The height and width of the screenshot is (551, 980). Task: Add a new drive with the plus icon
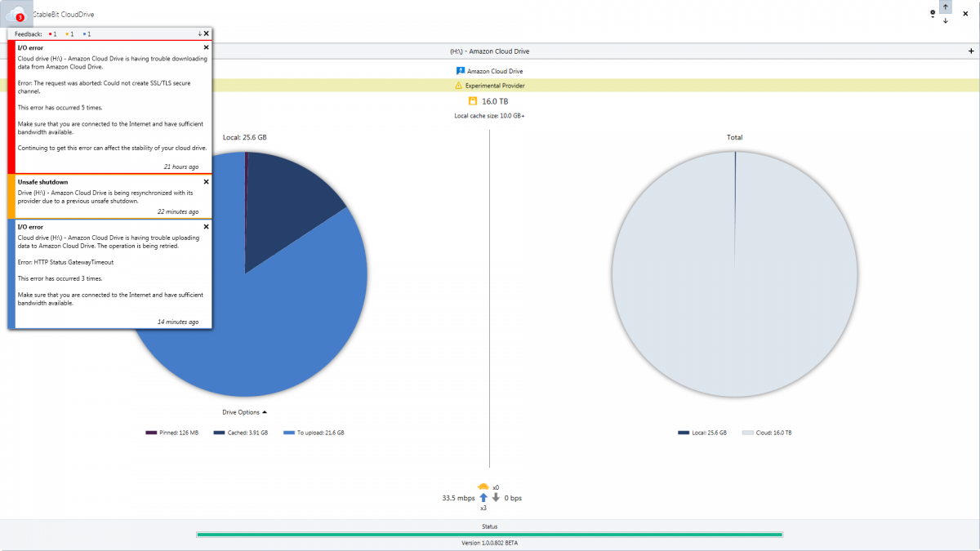point(970,51)
